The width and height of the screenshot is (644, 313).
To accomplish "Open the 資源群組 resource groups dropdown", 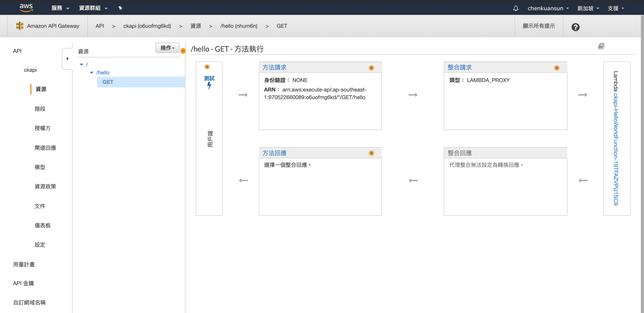I will point(93,8).
